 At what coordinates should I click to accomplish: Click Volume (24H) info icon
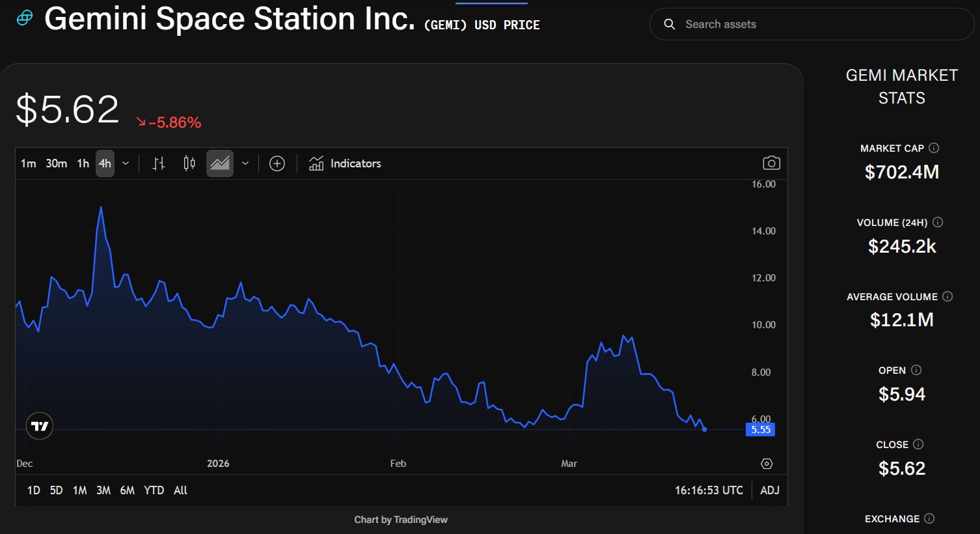point(938,222)
